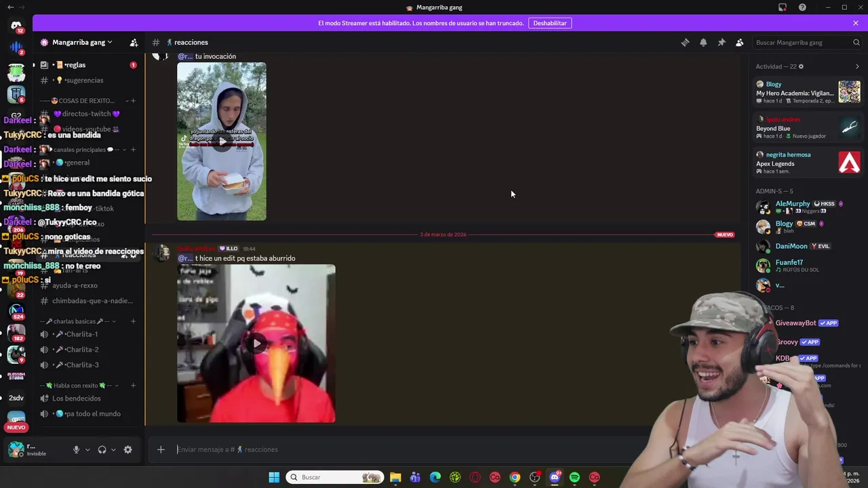The width and height of the screenshot is (868, 488).
Task: Open the Threads icon in channel header
Action: pos(685,42)
